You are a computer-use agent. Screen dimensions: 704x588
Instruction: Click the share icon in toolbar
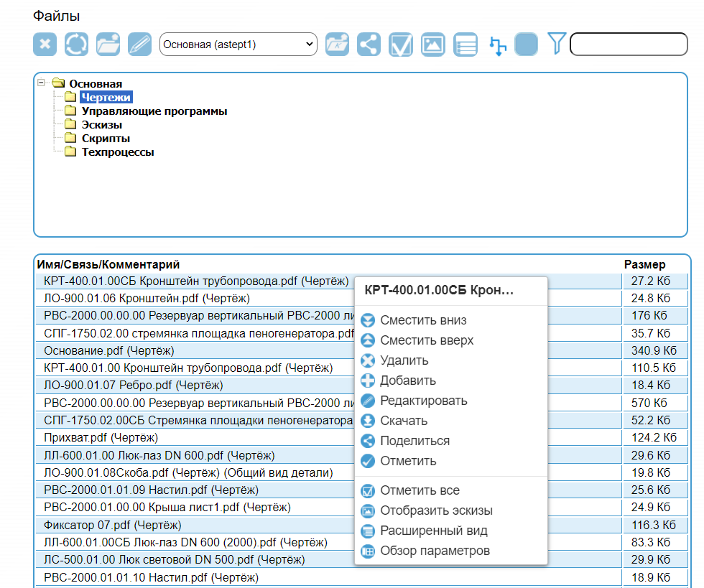pos(369,44)
